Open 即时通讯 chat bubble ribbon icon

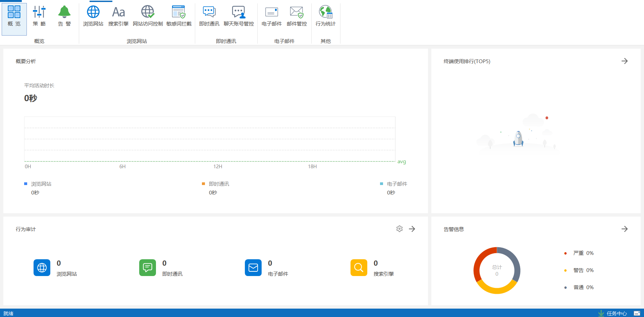click(209, 16)
